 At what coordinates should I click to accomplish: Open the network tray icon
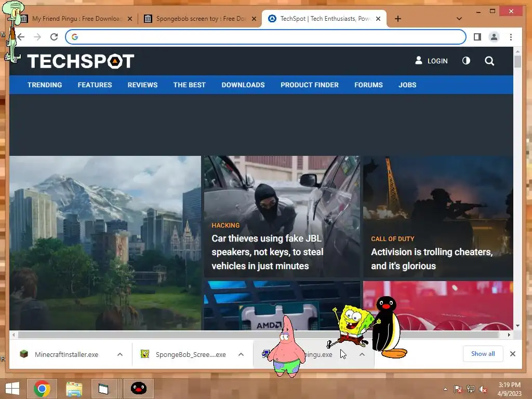(x=471, y=389)
